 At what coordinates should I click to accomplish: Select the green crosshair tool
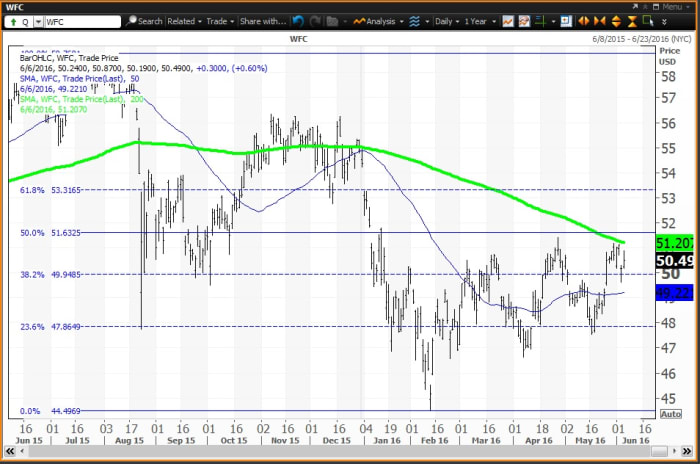(x=541, y=21)
